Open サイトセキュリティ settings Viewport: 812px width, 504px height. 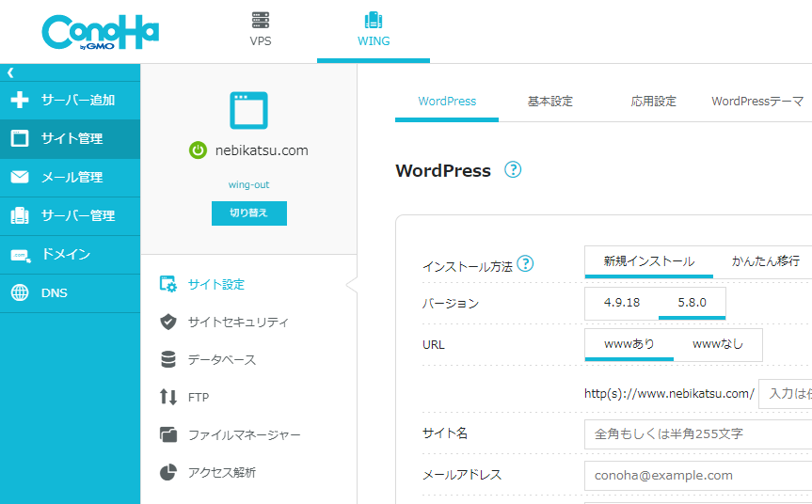coord(237,322)
